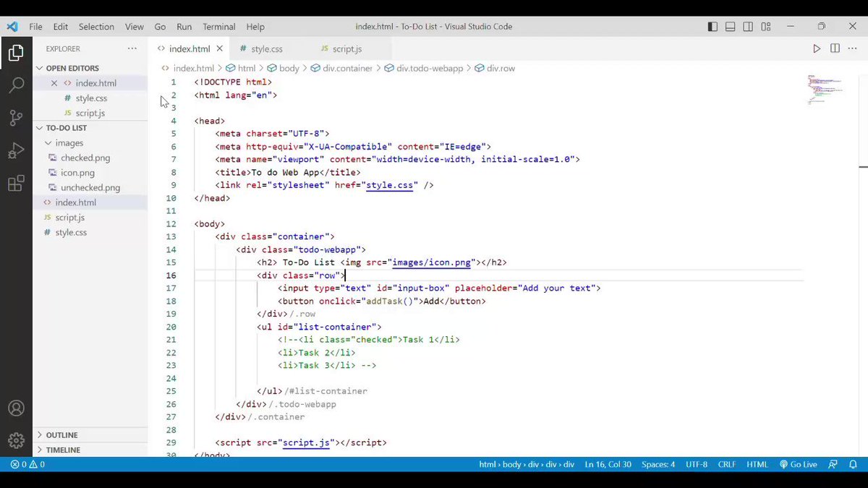Open style.css in Open Editors list

point(91,98)
